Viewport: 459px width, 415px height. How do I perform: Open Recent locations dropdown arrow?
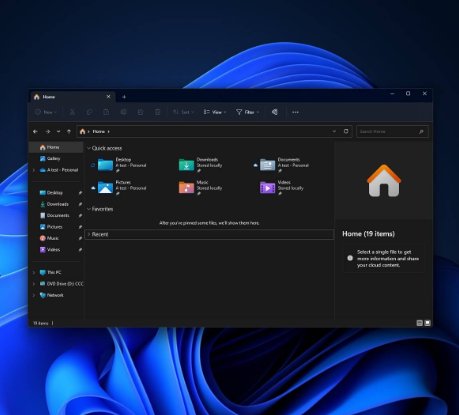pos(58,132)
